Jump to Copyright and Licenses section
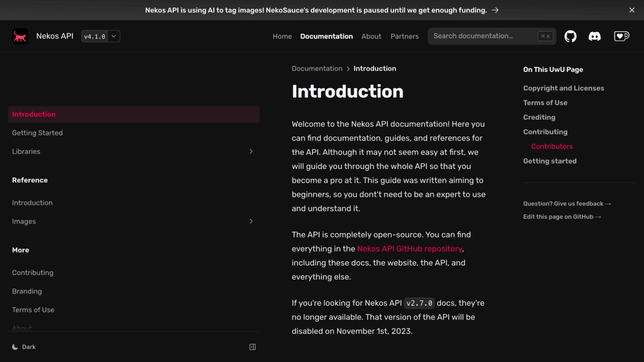Image resolution: width=644 pixels, height=362 pixels. pos(563,88)
